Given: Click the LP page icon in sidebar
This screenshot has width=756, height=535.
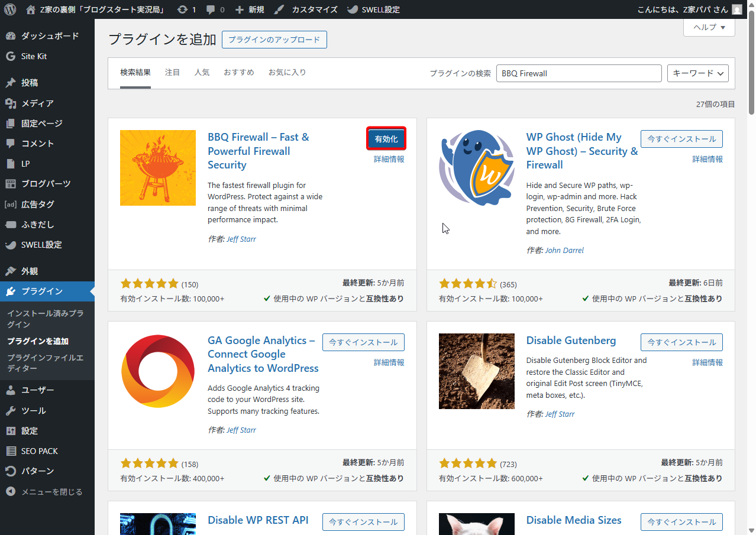Looking at the screenshot, I should point(11,164).
